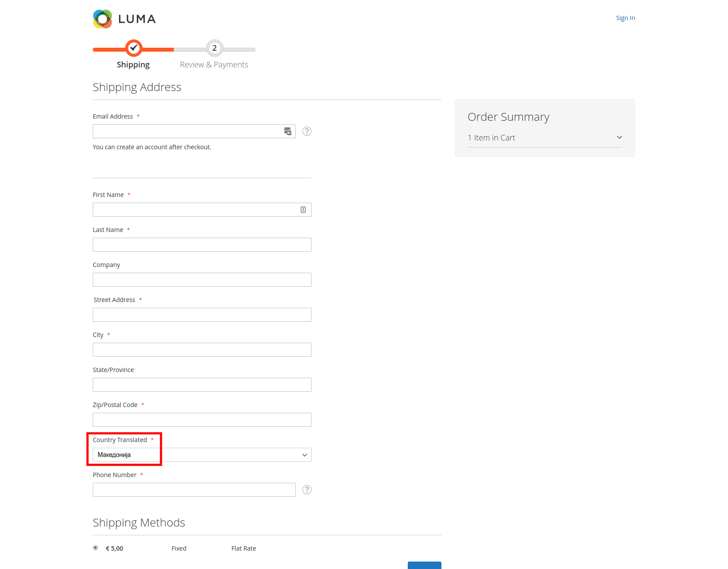Click the Luma logo
Screen dimensions: 728x569
(x=124, y=19)
